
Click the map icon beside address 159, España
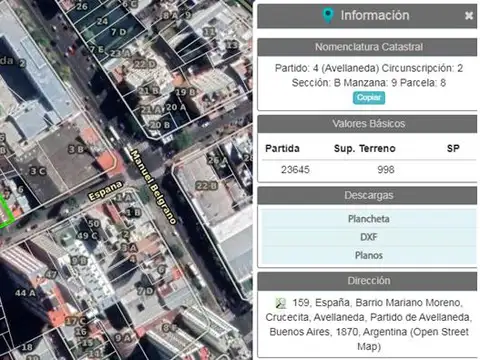(x=281, y=303)
